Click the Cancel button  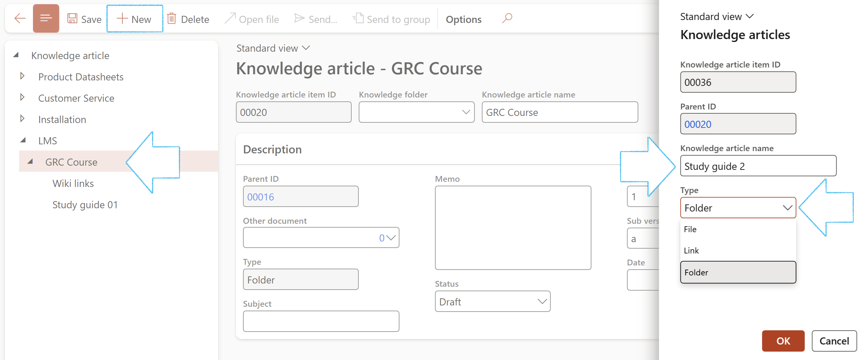click(x=834, y=341)
